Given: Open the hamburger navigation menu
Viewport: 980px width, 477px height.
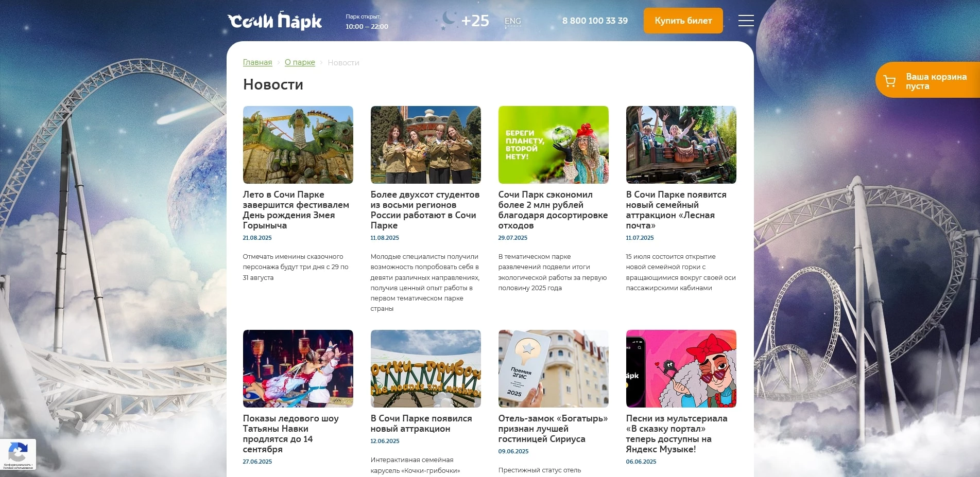Looking at the screenshot, I should [x=746, y=21].
